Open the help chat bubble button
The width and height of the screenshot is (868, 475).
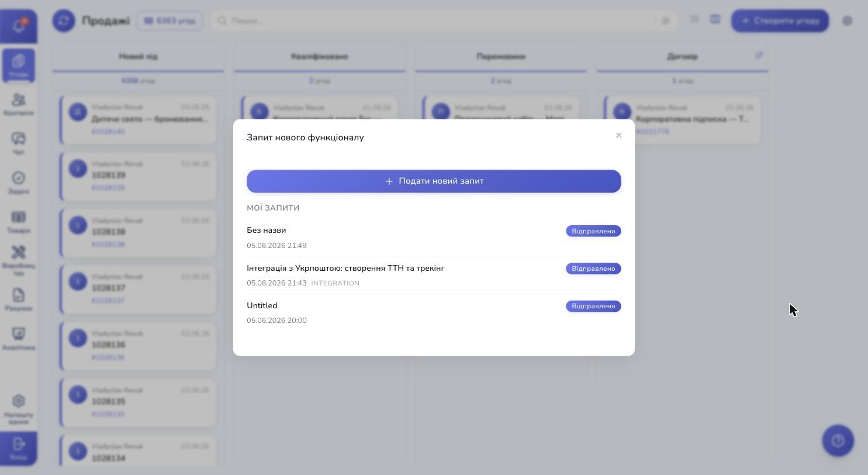tap(838, 440)
